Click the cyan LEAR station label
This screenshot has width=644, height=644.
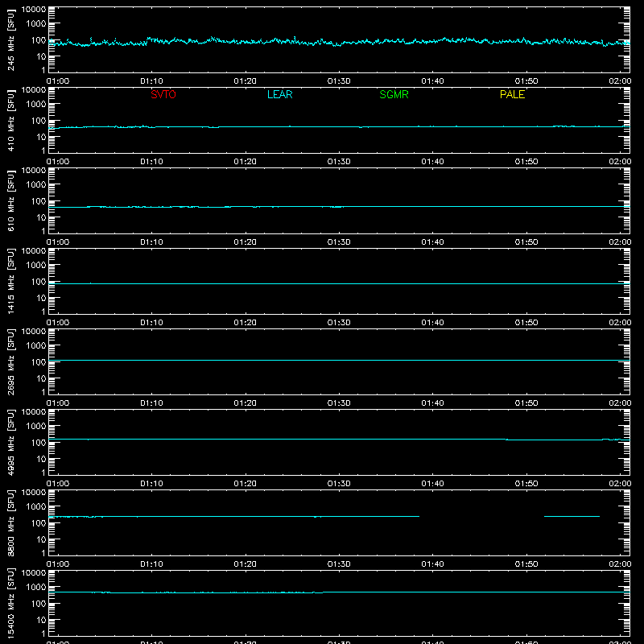279,94
